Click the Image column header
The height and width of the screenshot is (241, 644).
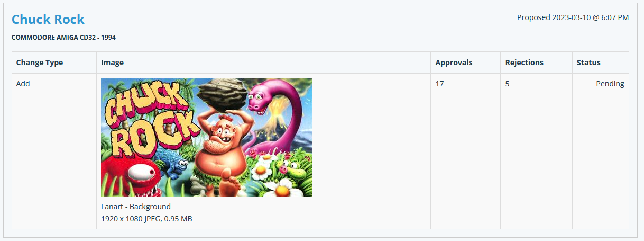click(113, 63)
